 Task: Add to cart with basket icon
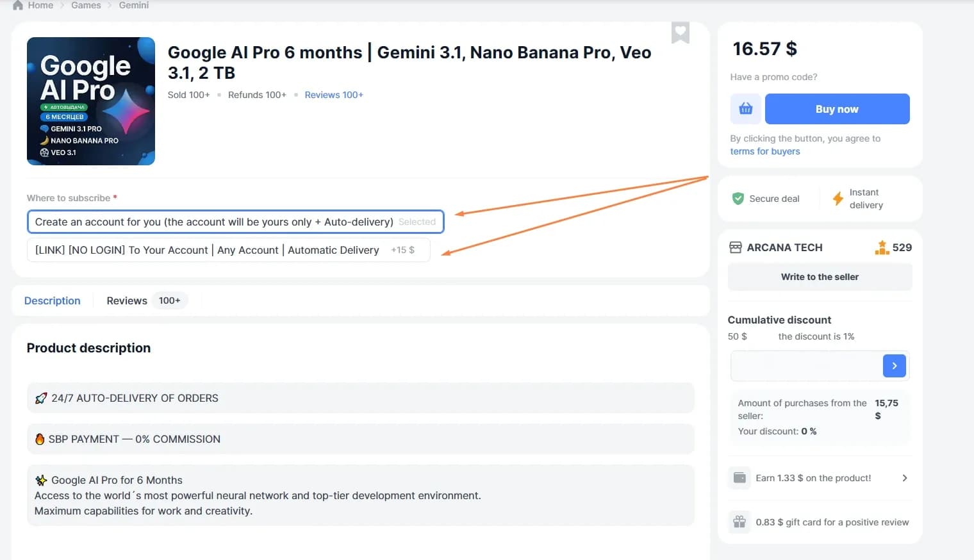(745, 109)
